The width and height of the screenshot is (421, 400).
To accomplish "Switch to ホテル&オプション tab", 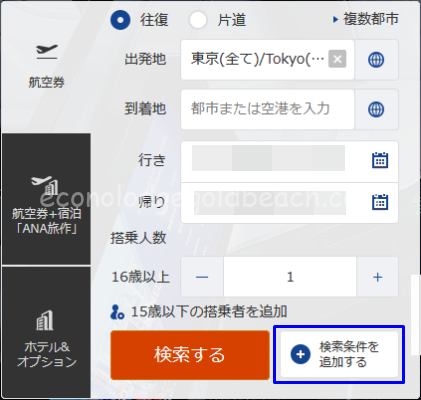I will (x=46, y=332).
